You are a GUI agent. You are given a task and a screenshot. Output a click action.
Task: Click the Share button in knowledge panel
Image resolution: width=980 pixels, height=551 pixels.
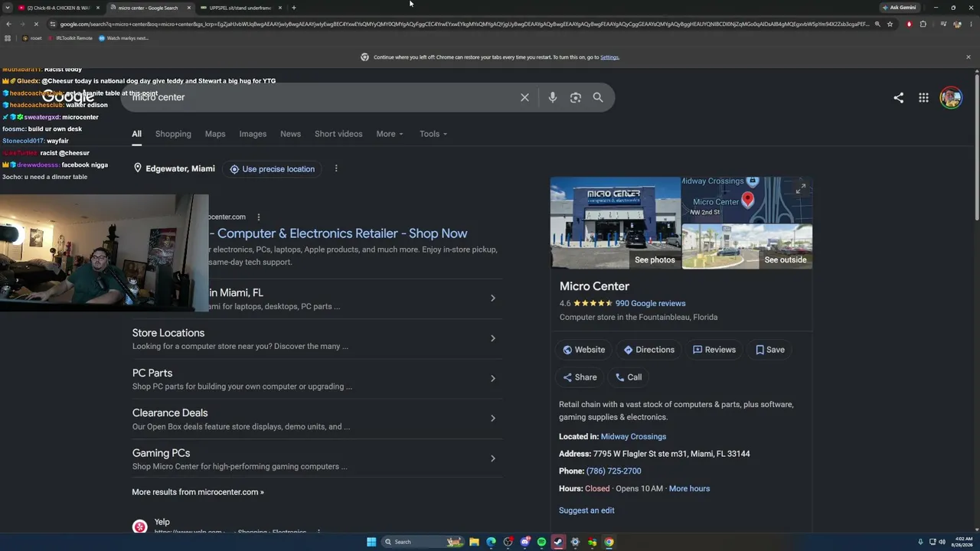[580, 377]
